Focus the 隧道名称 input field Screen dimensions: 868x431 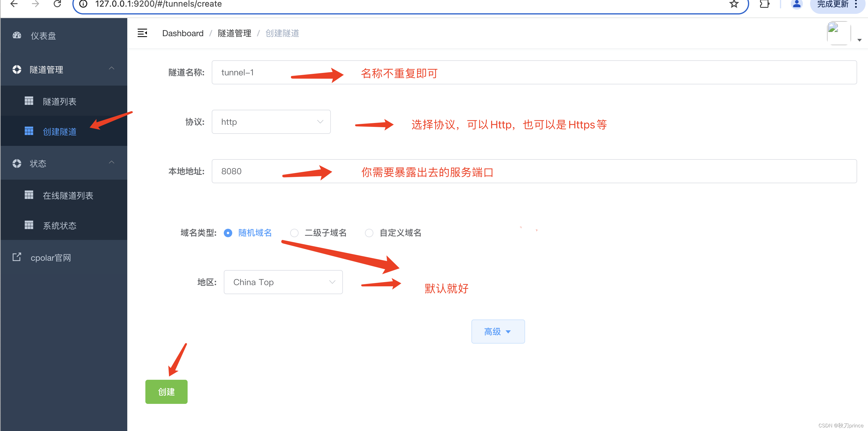click(534, 72)
